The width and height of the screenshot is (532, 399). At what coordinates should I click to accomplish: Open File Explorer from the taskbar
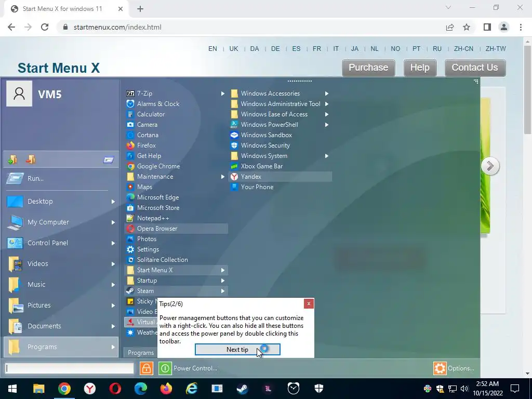38,389
